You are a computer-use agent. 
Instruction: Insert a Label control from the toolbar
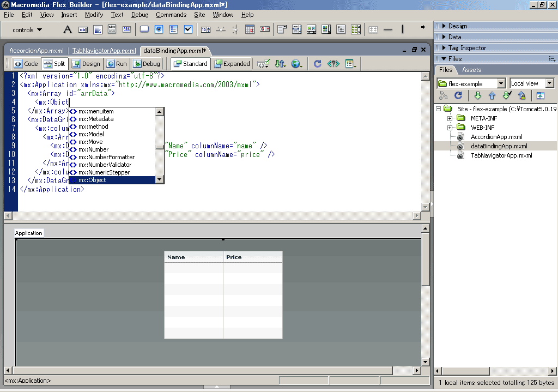pos(67,29)
